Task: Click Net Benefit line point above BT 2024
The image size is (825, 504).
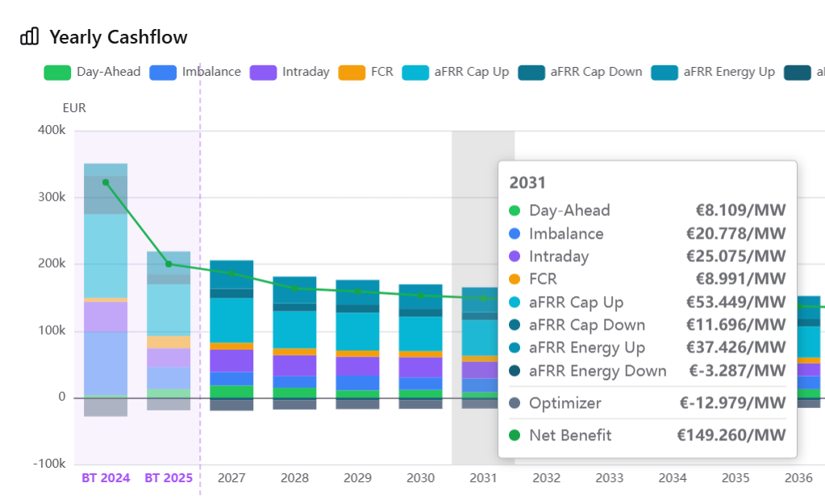Action: tap(106, 182)
